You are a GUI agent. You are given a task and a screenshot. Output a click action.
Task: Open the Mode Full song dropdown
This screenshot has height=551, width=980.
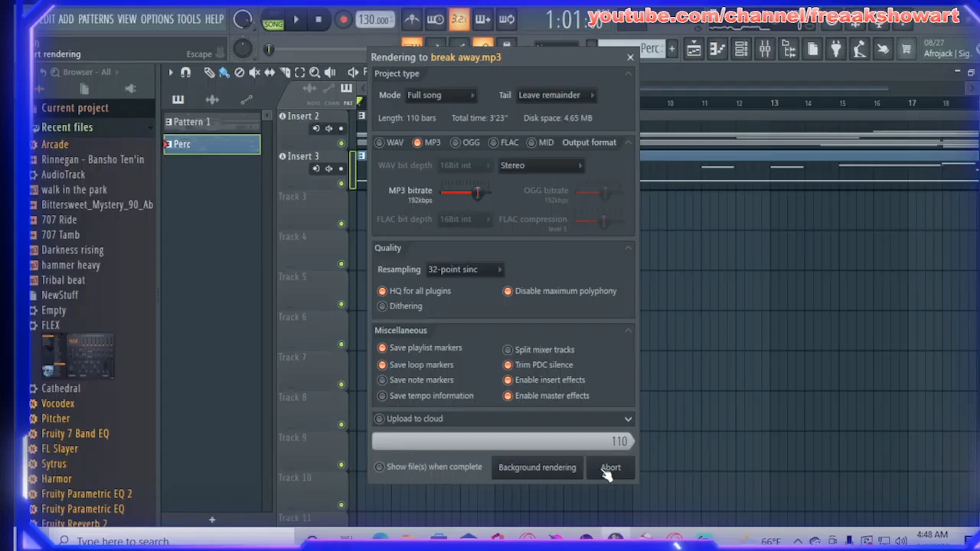[441, 95]
